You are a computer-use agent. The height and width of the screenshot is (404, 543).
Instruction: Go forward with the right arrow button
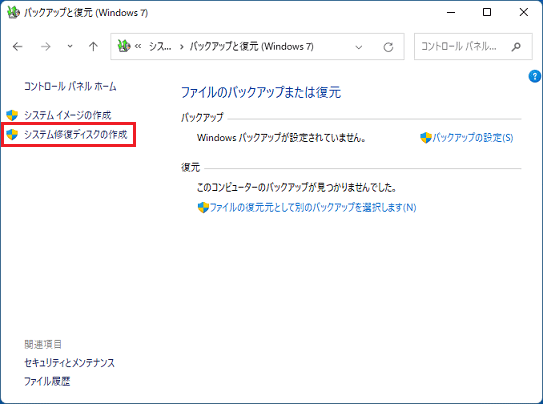click(46, 46)
